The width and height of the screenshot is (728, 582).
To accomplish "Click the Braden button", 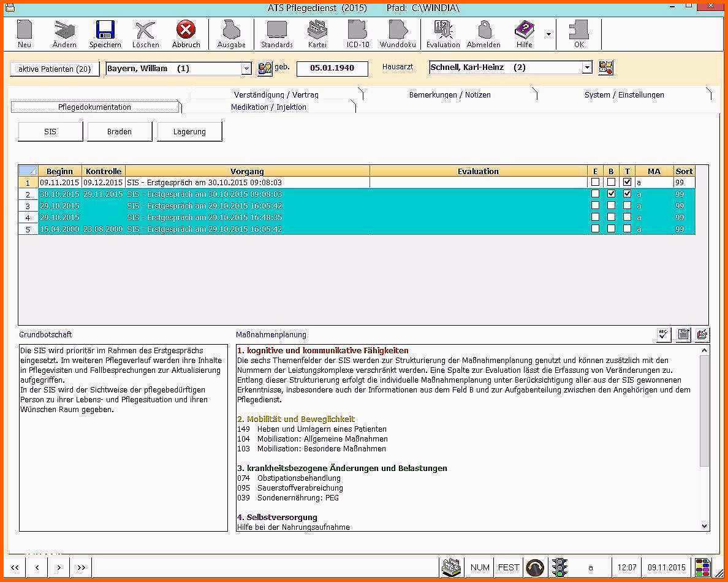I will tap(119, 131).
